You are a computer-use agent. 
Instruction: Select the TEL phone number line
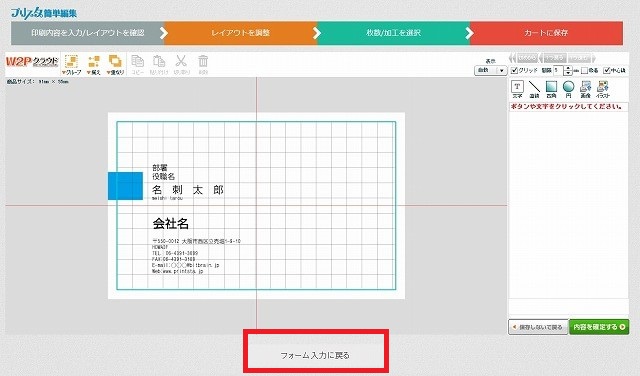pos(175,253)
